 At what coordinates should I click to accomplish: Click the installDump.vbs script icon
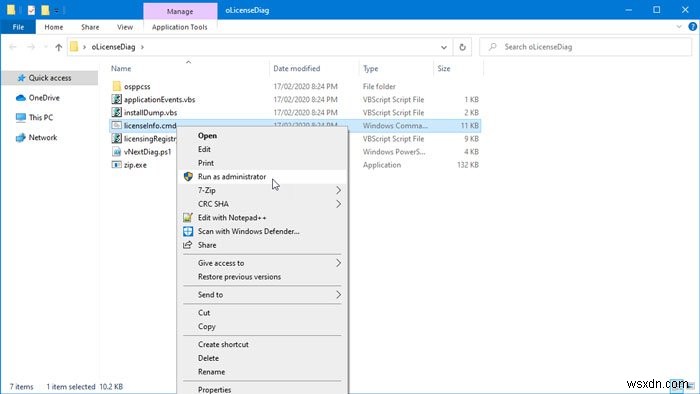(117, 112)
